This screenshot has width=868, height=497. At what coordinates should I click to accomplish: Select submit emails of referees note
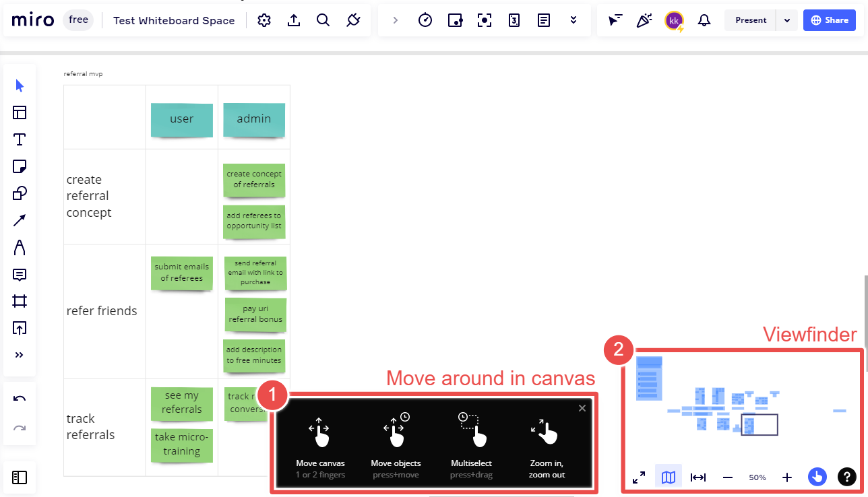182,273
